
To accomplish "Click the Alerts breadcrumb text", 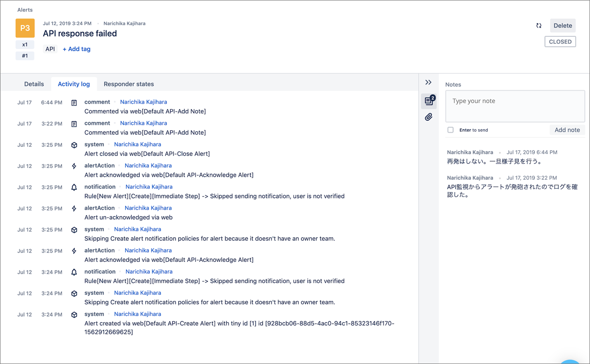I will pos(25,10).
